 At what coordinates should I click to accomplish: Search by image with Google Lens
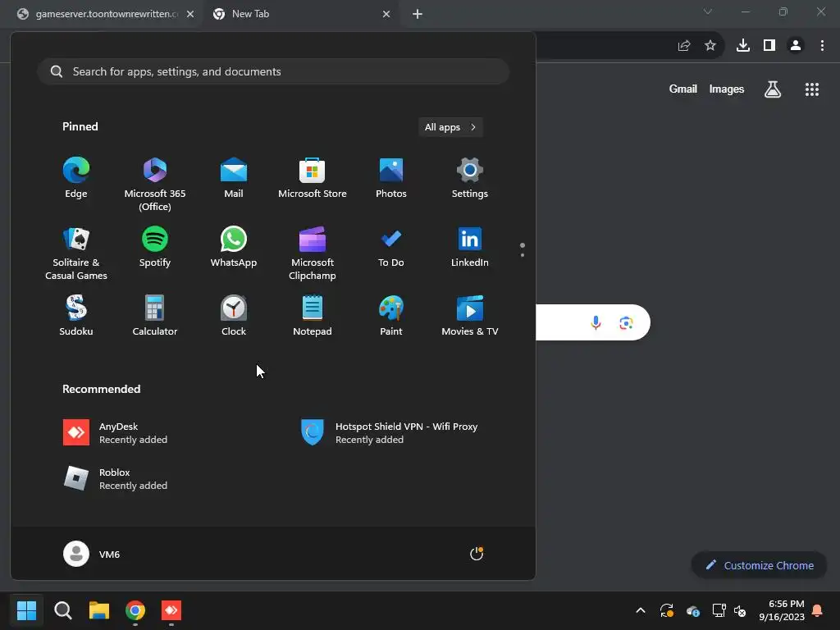point(626,322)
